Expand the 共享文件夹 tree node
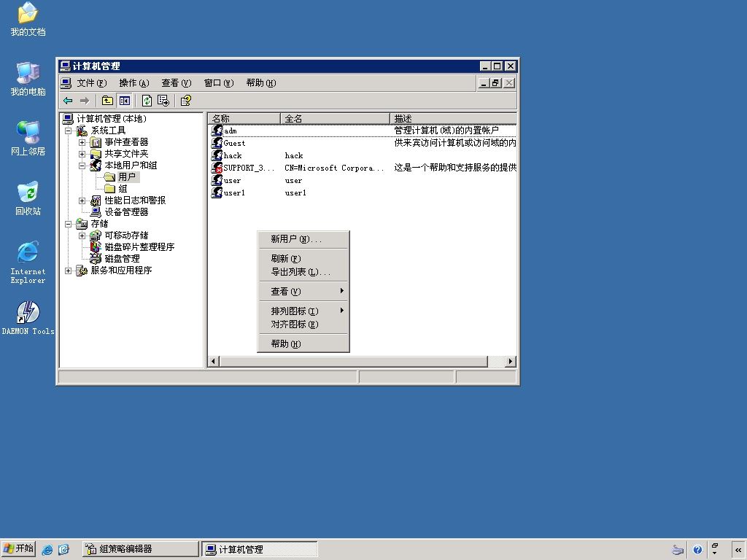747x560 pixels. click(x=82, y=154)
